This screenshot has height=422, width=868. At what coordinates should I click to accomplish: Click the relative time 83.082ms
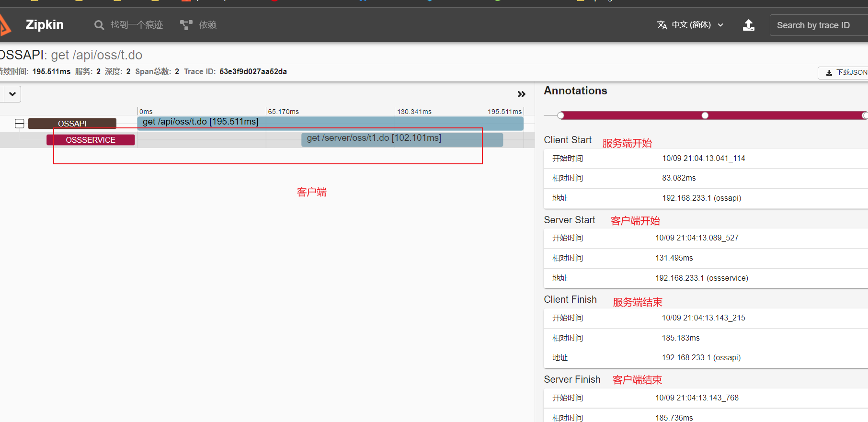pyautogui.click(x=679, y=178)
